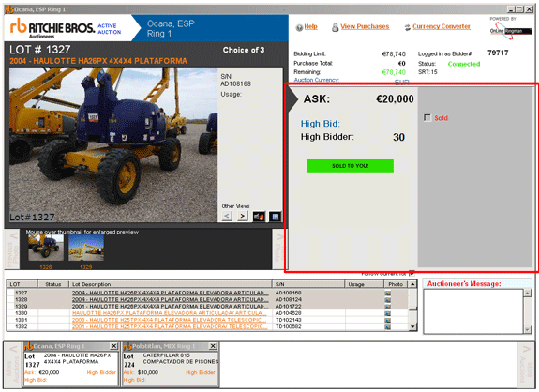The width and height of the screenshot is (539, 392).
Task: Click the LOT column header
Action: pyautogui.click(x=22, y=284)
